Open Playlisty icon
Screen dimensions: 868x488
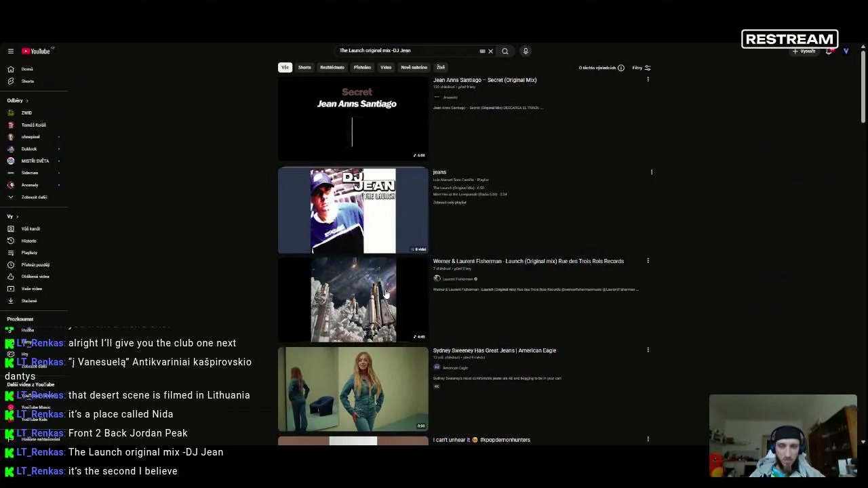point(10,253)
